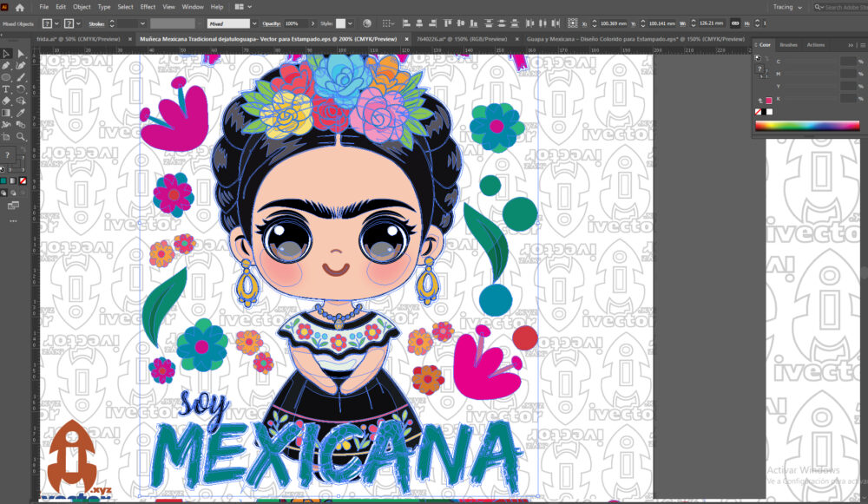This screenshot has width=868, height=504.
Task: Open Arrange Documents dropdown
Action: [243, 7]
